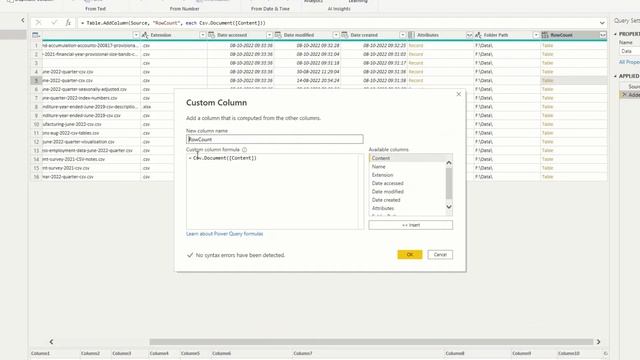Collapse the queries pane with the left chevron
The width and height of the screenshot is (640, 360).
click(22, 20)
